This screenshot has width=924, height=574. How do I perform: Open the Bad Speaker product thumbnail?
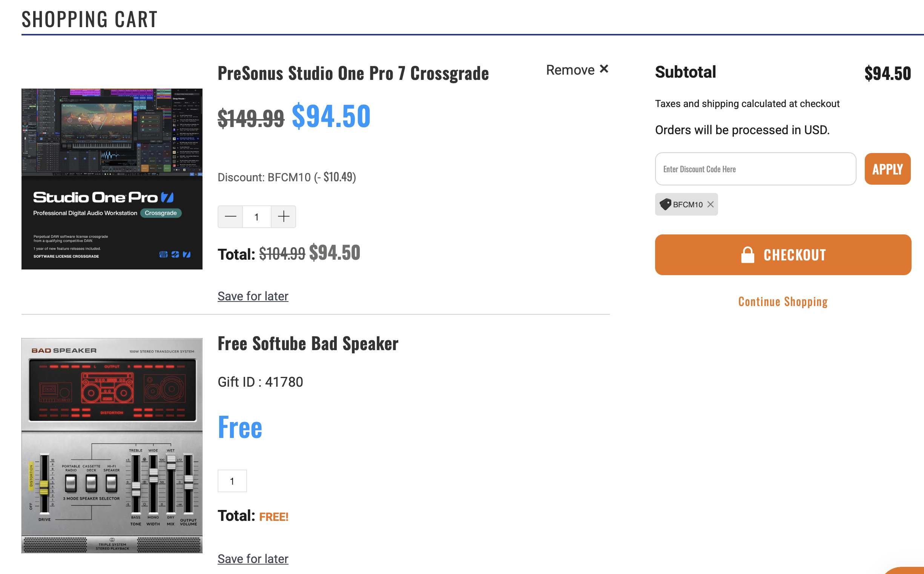[112, 445]
